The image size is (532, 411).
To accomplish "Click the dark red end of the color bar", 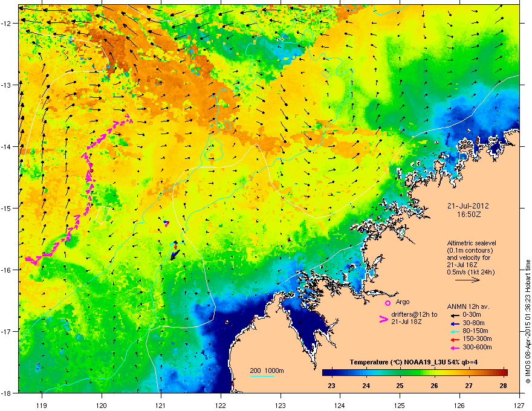I will (x=504, y=372).
